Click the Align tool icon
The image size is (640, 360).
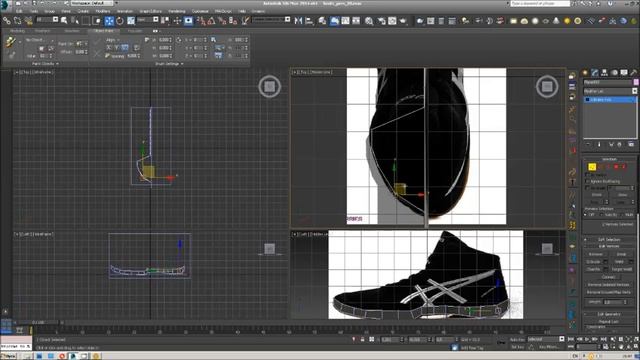[x=309, y=20]
